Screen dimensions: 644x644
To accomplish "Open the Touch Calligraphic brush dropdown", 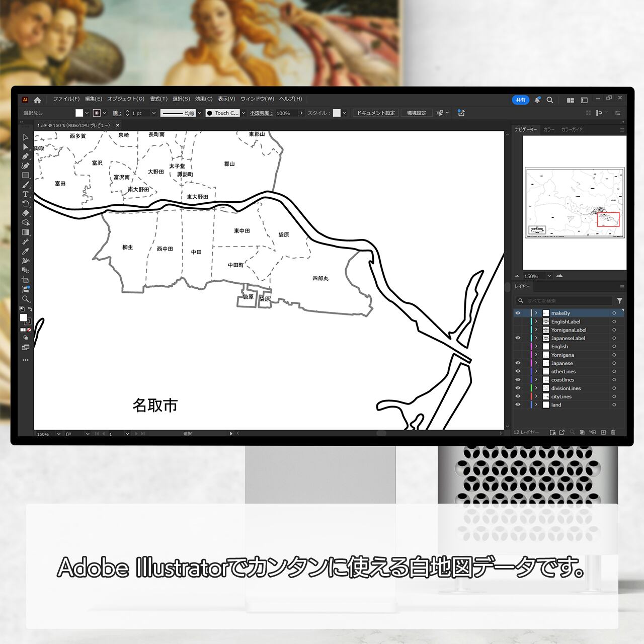I will click(244, 113).
